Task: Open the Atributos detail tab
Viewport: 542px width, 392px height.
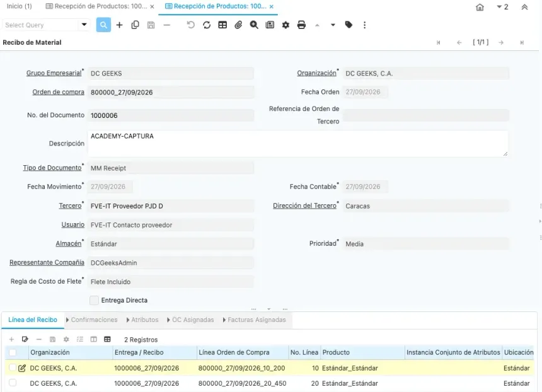Action: tap(142, 320)
